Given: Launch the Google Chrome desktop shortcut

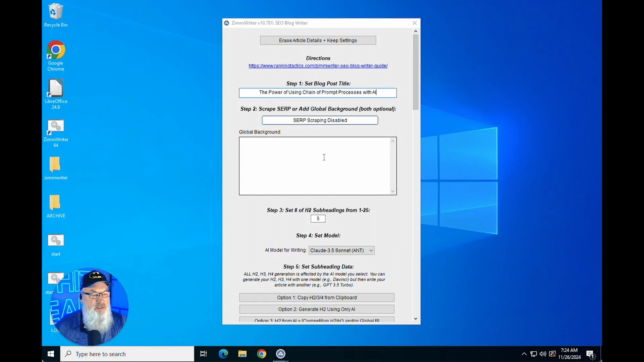Looking at the screenshot, I should coord(56,56).
